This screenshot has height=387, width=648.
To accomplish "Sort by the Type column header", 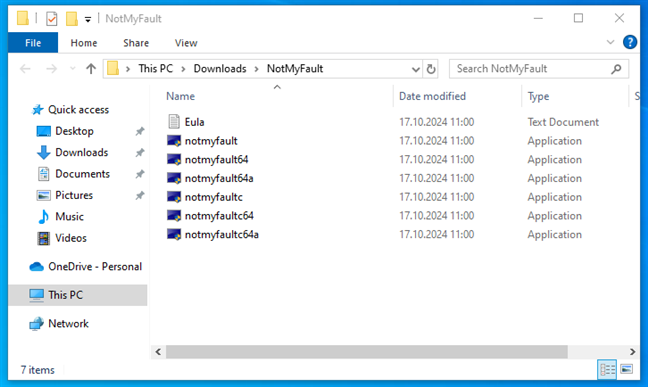I will coord(538,96).
